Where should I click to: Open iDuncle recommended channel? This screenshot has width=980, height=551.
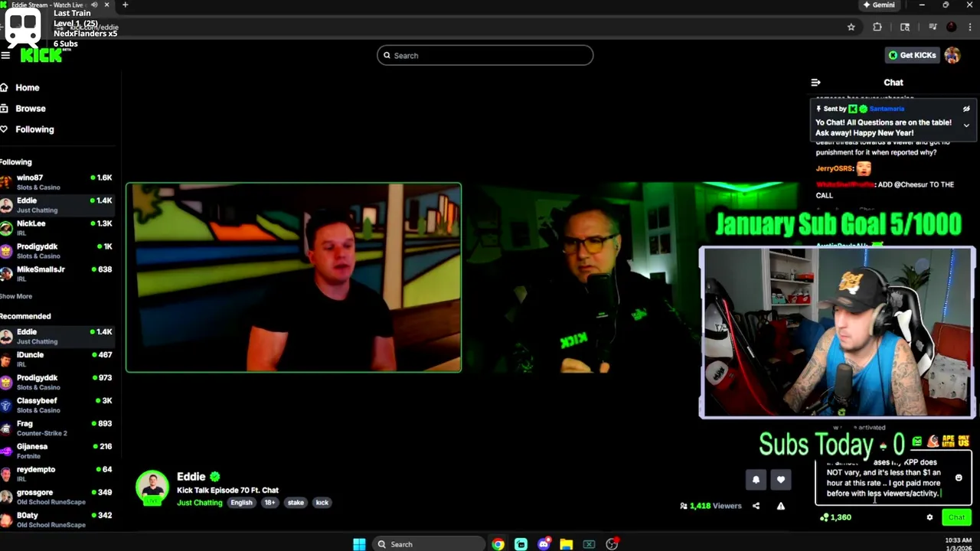click(x=57, y=359)
